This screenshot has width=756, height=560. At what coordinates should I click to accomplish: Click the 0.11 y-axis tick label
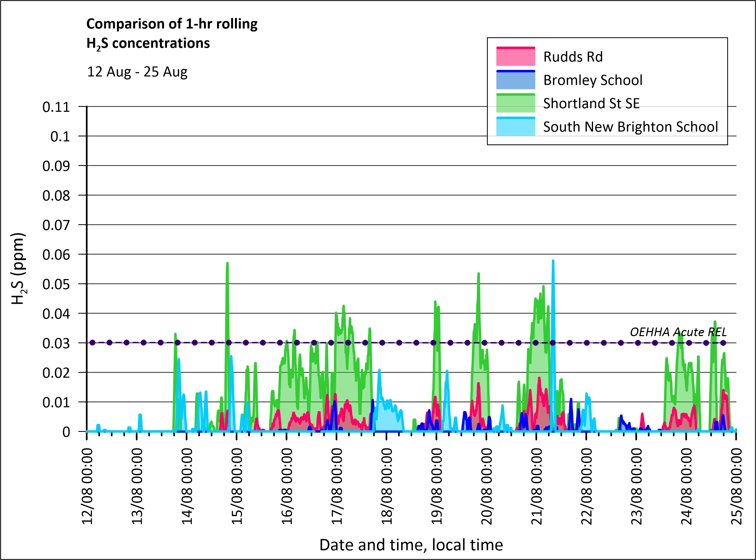56,107
